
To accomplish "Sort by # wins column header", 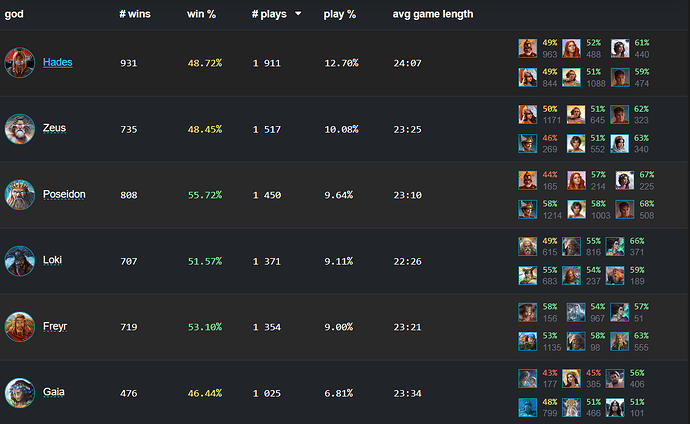I will click(135, 14).
